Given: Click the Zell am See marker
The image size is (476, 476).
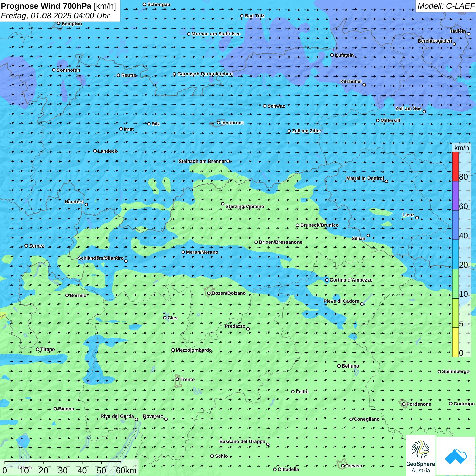Looking at the screenshot, I should [424, 112].
